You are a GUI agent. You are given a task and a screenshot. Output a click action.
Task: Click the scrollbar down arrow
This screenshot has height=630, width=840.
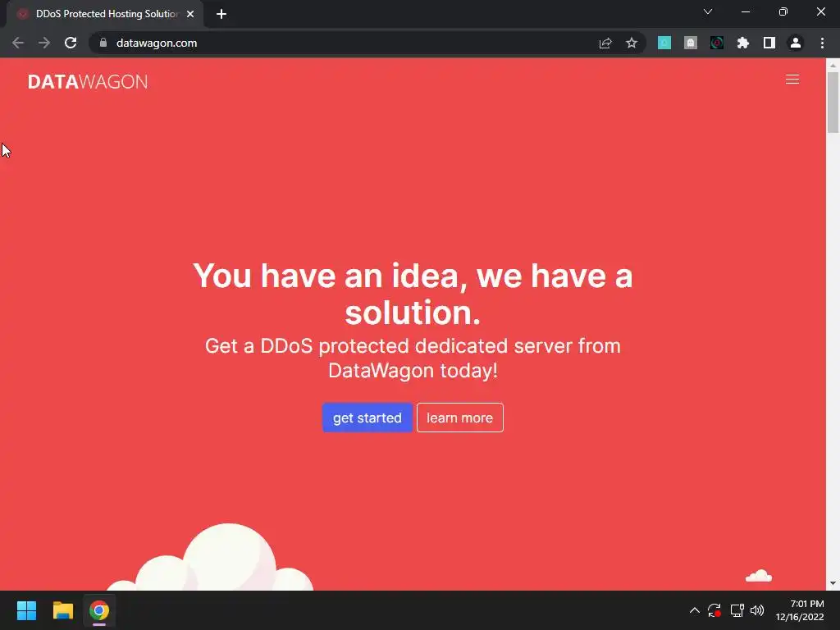point(833,583)
